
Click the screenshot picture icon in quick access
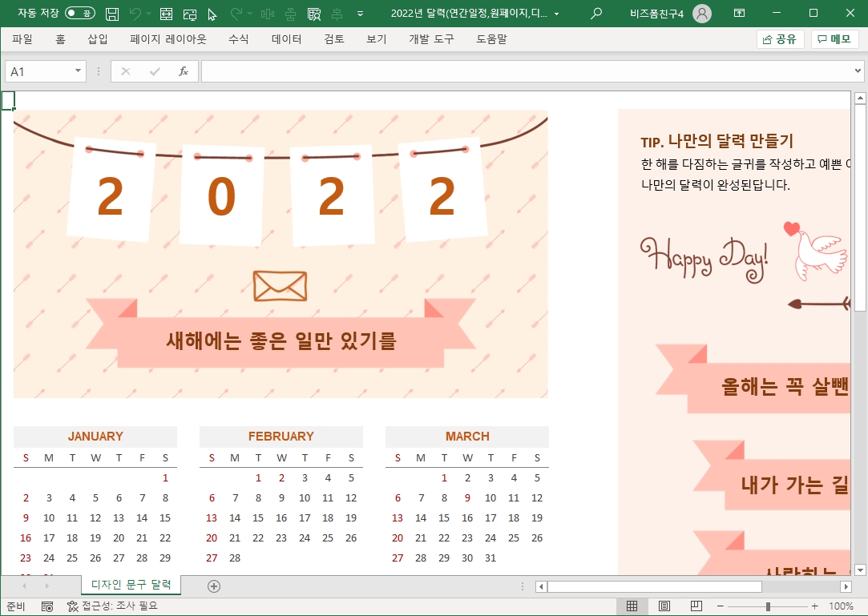point(190,14)
